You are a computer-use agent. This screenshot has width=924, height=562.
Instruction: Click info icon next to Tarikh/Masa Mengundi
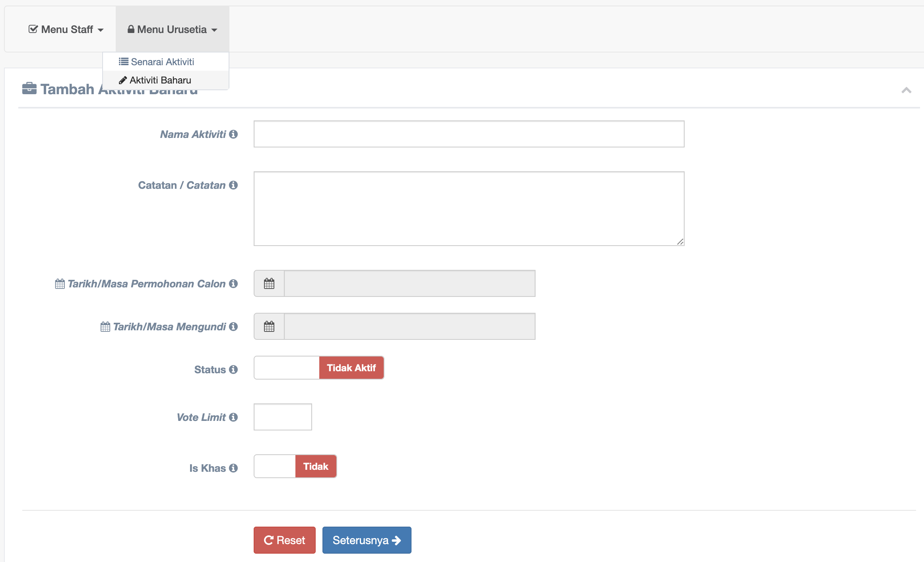coord(233,327)
